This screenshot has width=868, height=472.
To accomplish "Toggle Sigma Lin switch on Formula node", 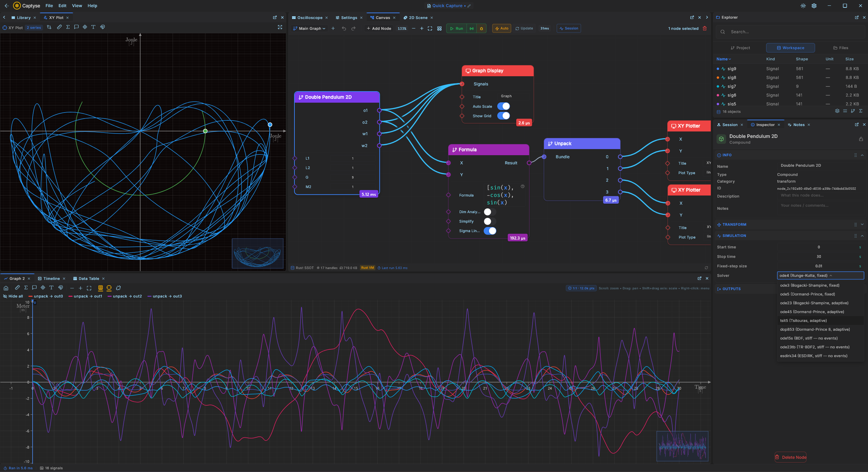I will [x=490, y=231].
